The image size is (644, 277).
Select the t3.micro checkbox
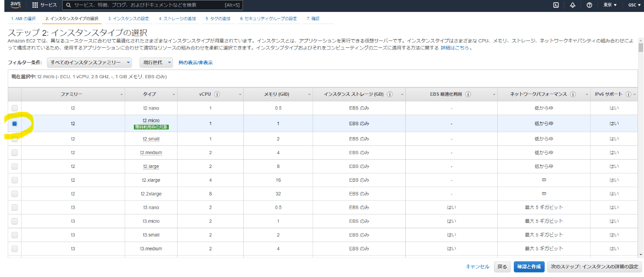click(15, 221)
